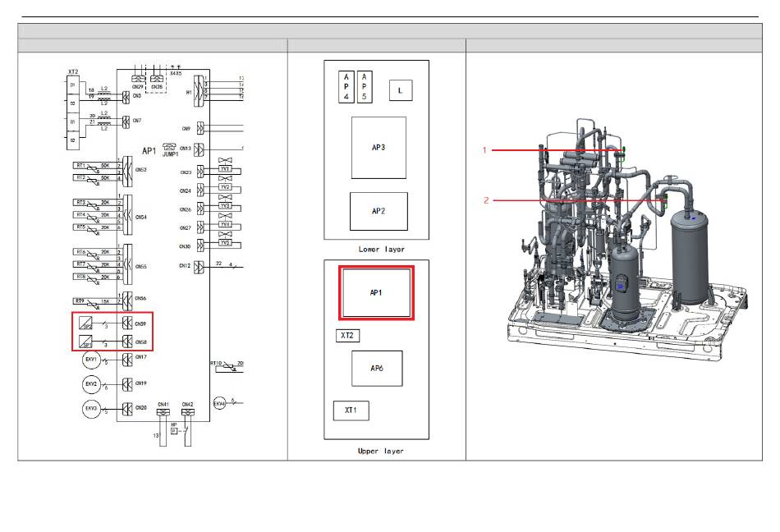Click the XT2 label above terminal strip
Image resolution: width=780 pixels, height=532 pixels.
pos(72,72)
